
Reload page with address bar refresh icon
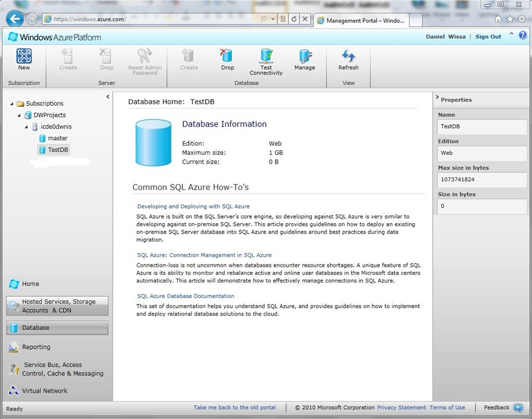294,19
